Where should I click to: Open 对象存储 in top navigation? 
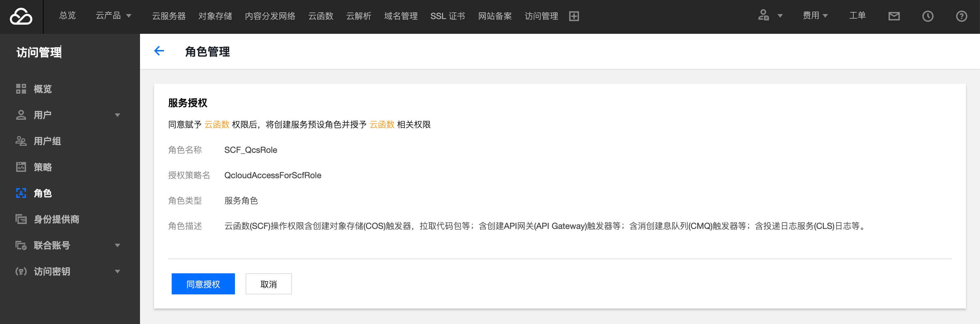[x=215, y=16]
